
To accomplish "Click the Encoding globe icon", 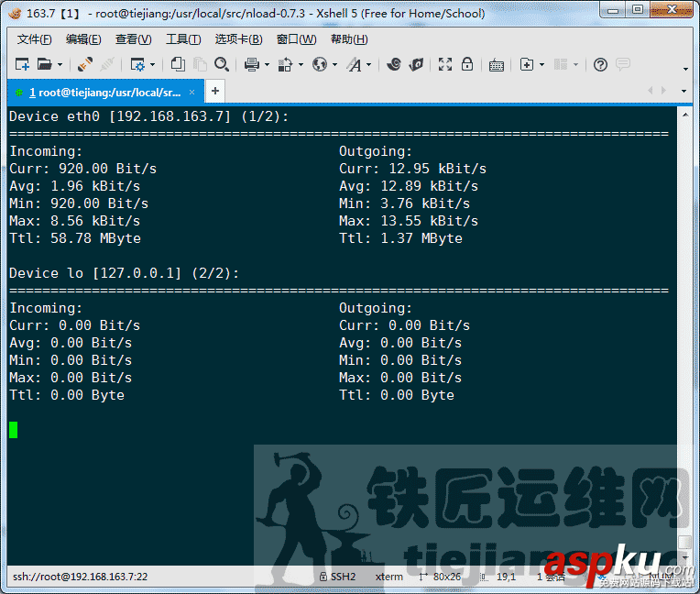I will 320,64.
